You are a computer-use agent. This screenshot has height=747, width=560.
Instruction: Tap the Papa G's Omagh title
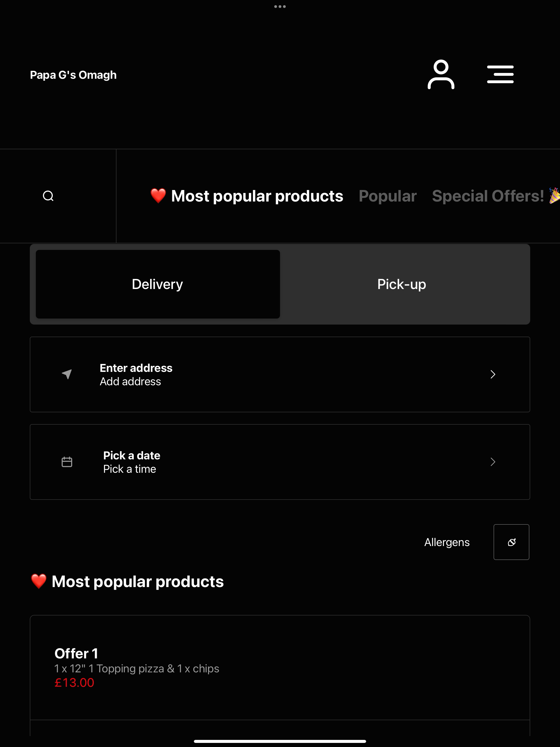click(x=73, y=75)
